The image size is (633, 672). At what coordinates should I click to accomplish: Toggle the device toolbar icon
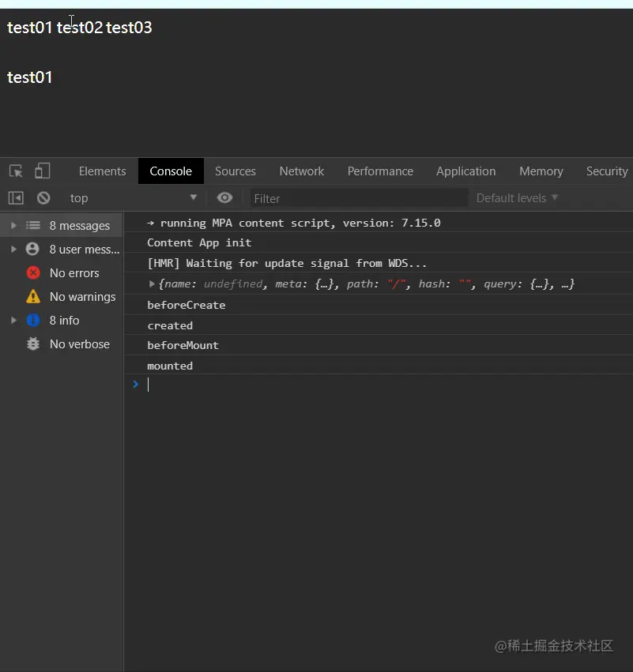coord(42,171)
